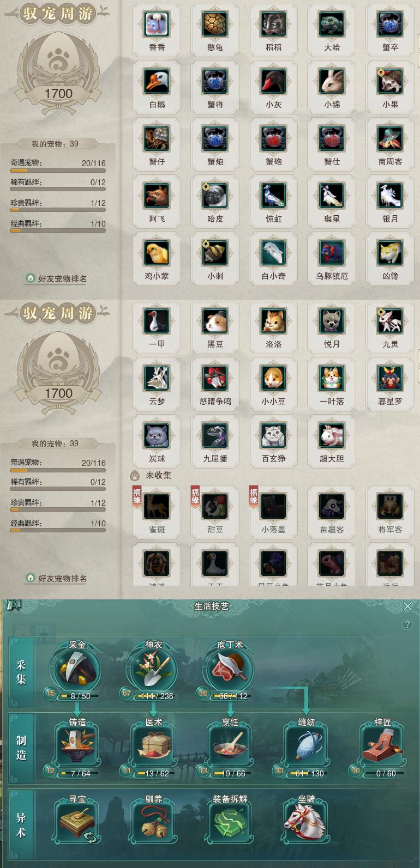The image size is (420, 868).
Task: Select the 异术 category tab
Action: [x=21, y=825]
